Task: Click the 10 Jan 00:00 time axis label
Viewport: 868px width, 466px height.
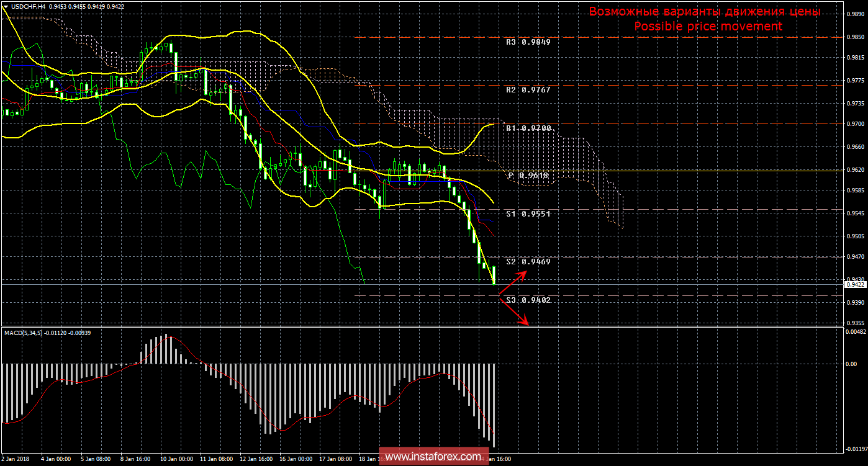Action: 177,460
